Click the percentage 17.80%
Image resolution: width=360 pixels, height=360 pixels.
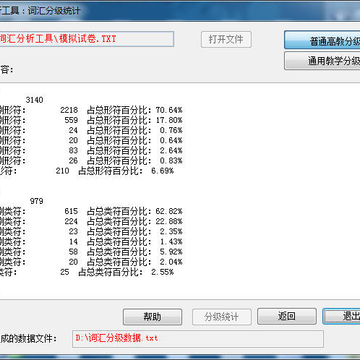[x=169, y=120]
